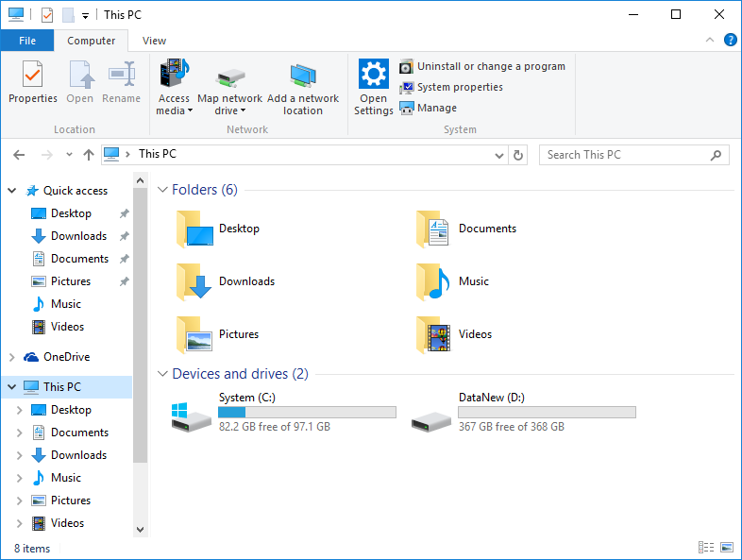Open the address bar history dropdown
742x560 pixels.
point(498,155)
